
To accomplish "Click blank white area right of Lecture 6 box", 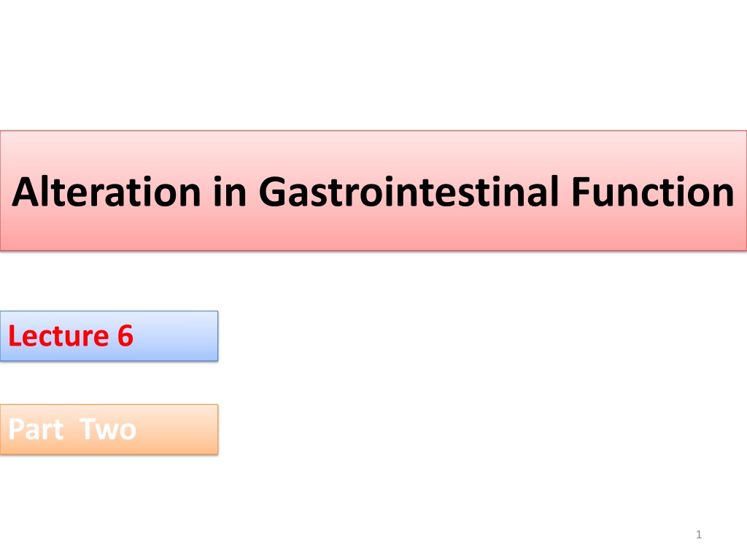I will point(476,336).
